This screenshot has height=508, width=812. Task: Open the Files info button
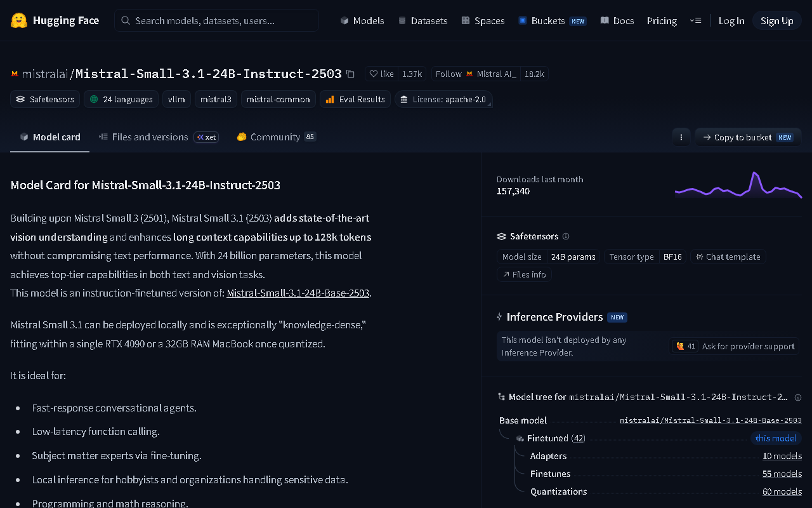(x=524, y=274)
